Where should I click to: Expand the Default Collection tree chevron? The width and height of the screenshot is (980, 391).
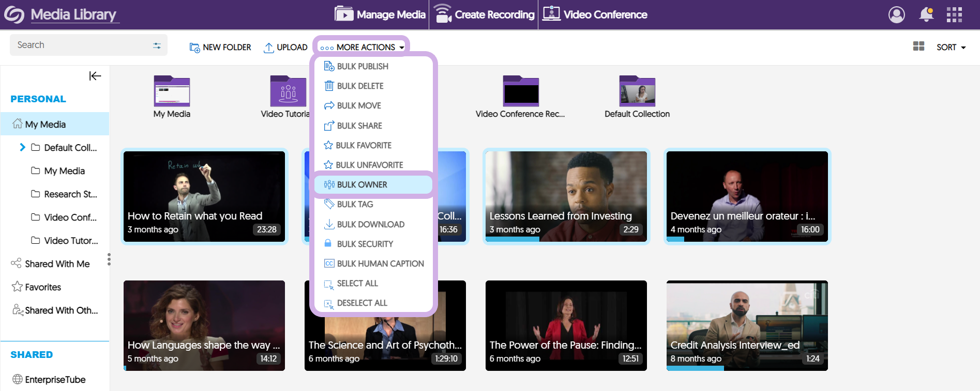(x=22, y=147)
